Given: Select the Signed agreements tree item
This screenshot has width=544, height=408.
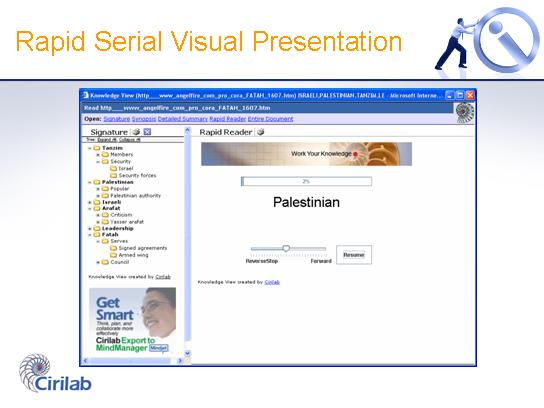Looking at the screenshot, I should 143,248.
